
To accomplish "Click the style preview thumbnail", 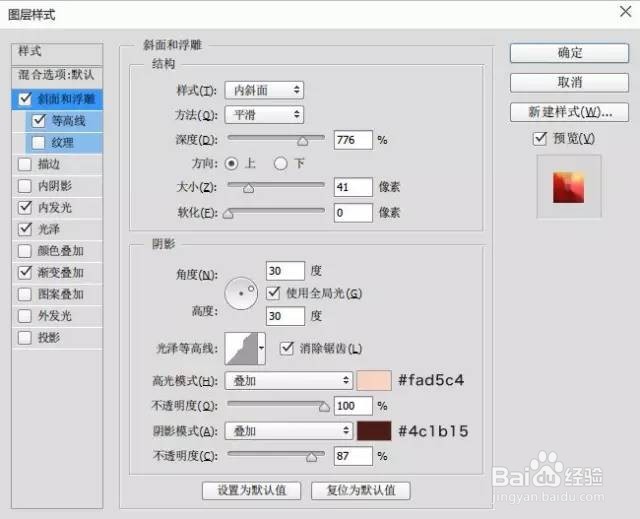I will pyautogui.click(x=569, y=187).
